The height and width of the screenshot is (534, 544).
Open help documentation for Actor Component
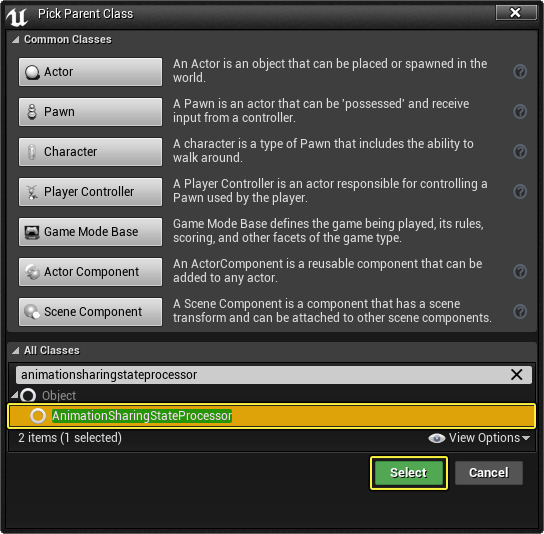coord(520,271)
